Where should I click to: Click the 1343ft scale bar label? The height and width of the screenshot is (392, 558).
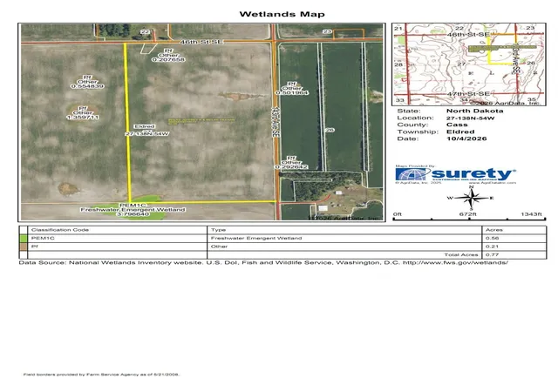pyautogui.click(x=531, y=214)
